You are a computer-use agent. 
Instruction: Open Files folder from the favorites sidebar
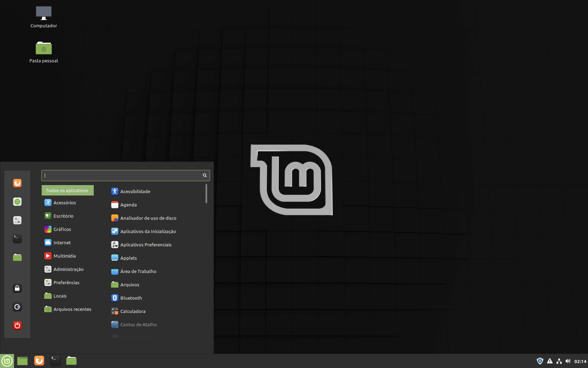[x=17, y=257]
